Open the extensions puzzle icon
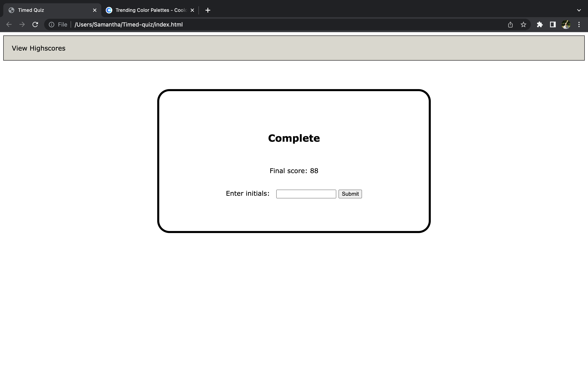 540,24
